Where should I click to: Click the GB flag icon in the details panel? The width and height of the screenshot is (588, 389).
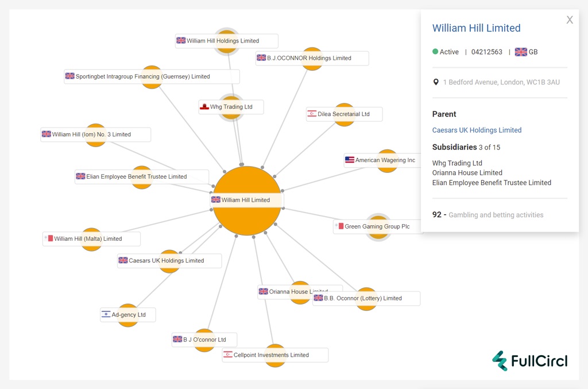coord(521,52)
